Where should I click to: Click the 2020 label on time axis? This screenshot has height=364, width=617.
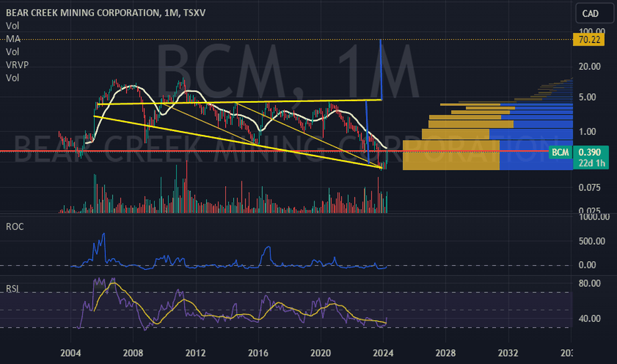click(x=320, y=353)
